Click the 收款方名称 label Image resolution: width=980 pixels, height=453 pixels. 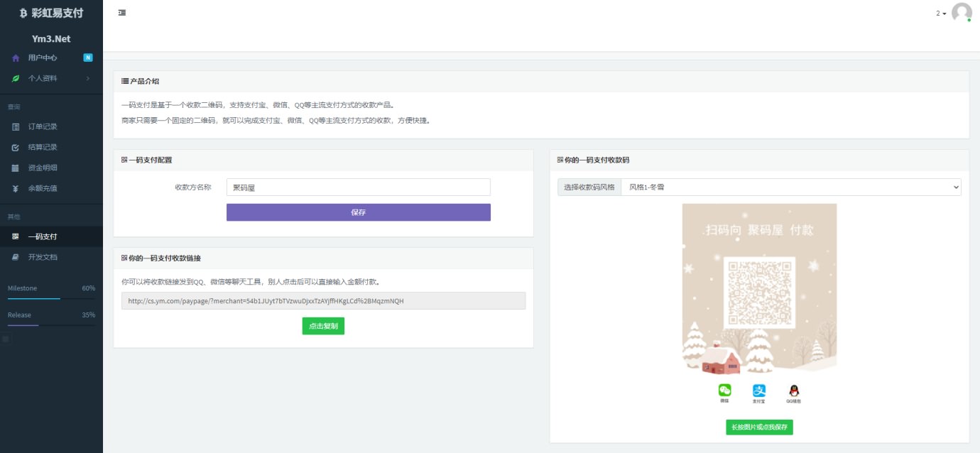click(193, 187)
